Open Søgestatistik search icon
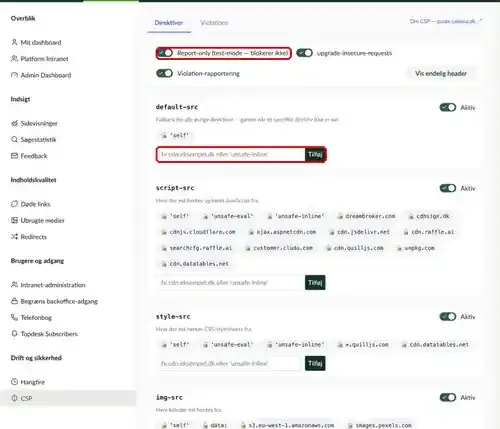The width and height of the screenshot is (500, 429). pyautogui.click(x=14, y=139)
